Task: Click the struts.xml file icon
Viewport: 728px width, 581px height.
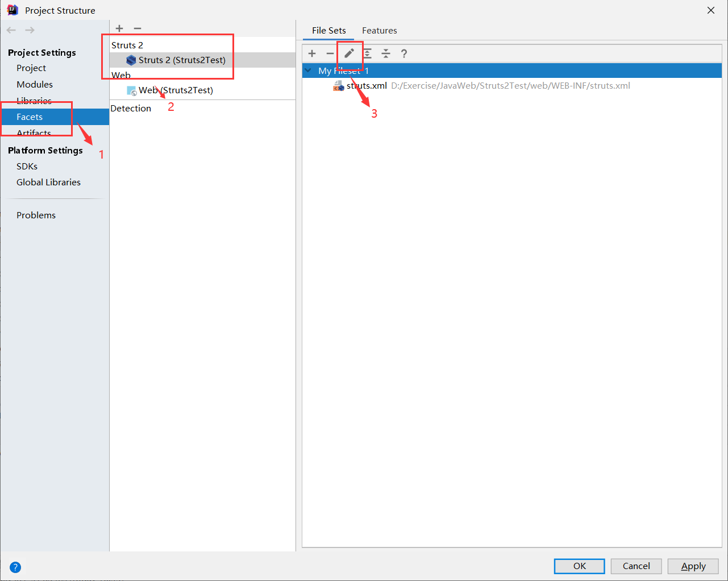Action: click(x=339, y=86)
